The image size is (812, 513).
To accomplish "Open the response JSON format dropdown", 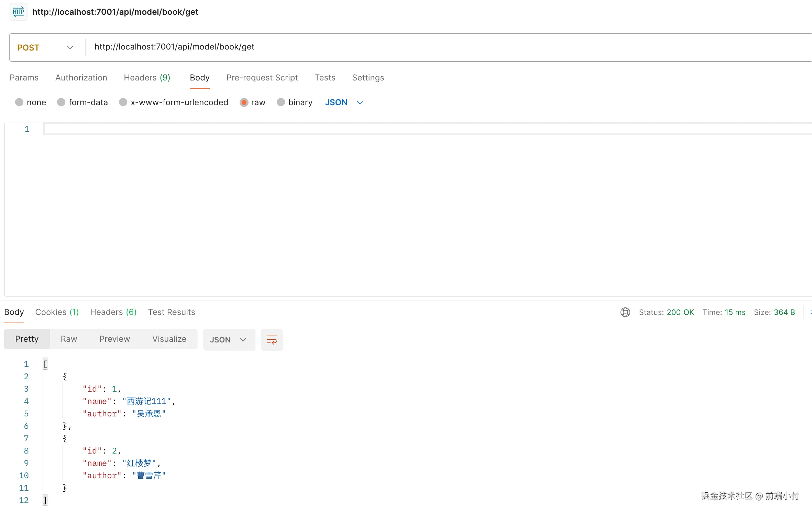I will (x=229, y=340).
